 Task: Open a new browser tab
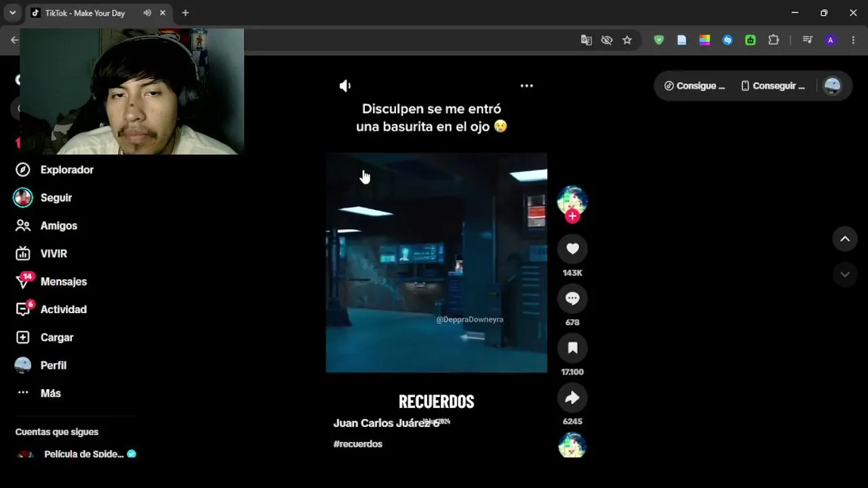pyautogui.click(x=185, y=13)
